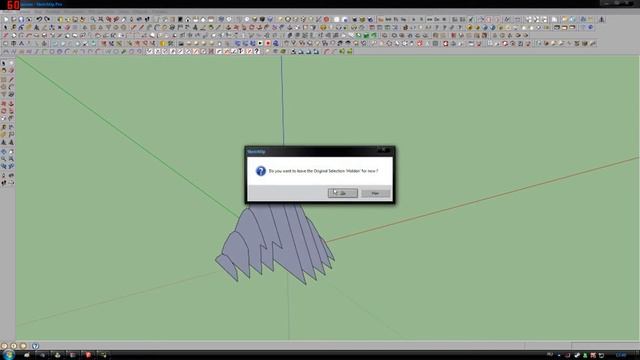
Task: Select the Line pencil tool
Action: click(11, 80)
